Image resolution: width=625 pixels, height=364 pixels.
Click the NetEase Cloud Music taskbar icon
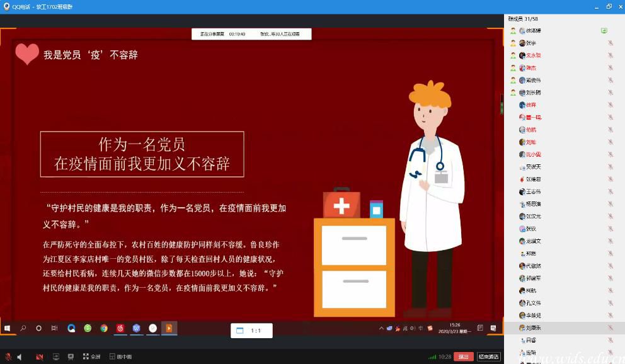120,328
